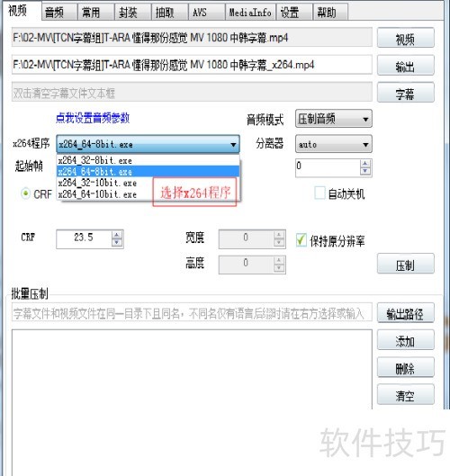Expand the 分离器 auto dropdown
The width and height of the screenshot is (450, 476).
[x=333, y=144]
